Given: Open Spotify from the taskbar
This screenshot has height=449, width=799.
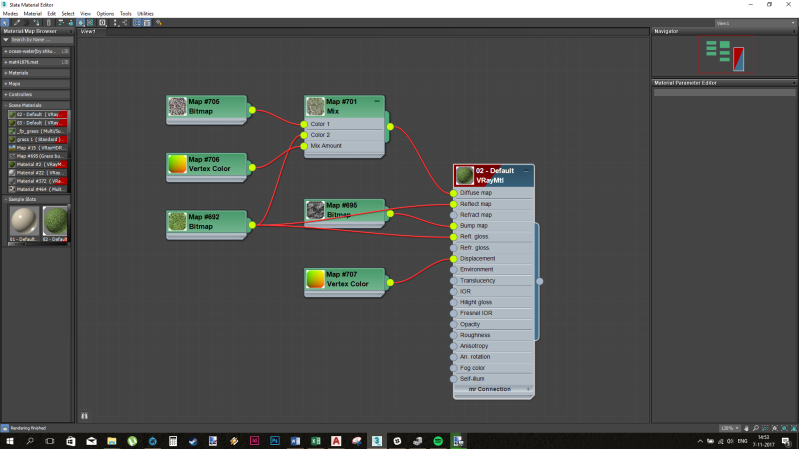Looking at the screenshot, I should coord(437,440).
